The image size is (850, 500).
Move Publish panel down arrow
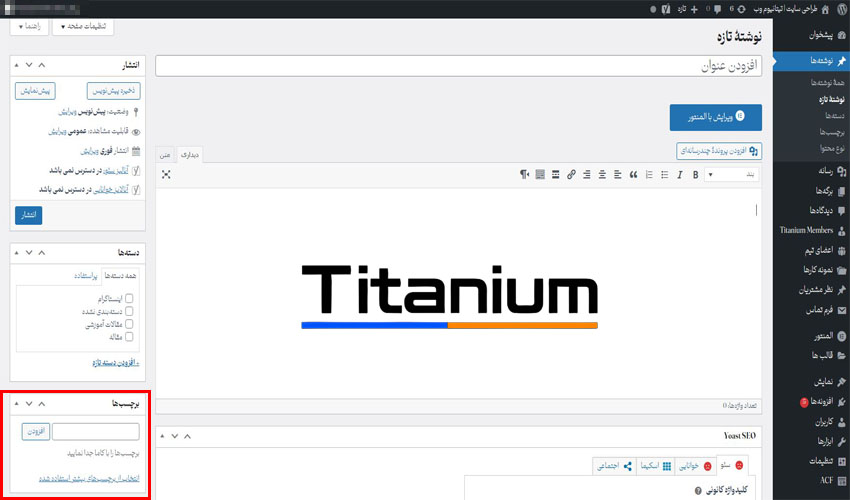[x=29, y=65]
